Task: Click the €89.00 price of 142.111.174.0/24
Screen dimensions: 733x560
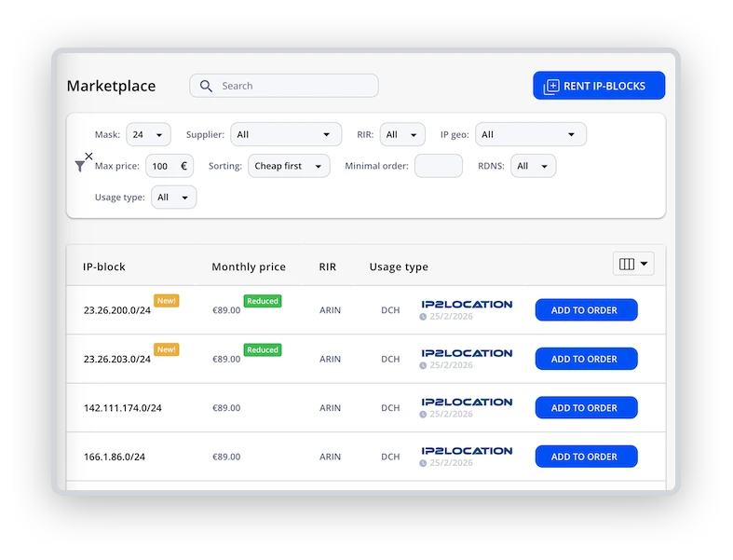Action: (226, 408)
